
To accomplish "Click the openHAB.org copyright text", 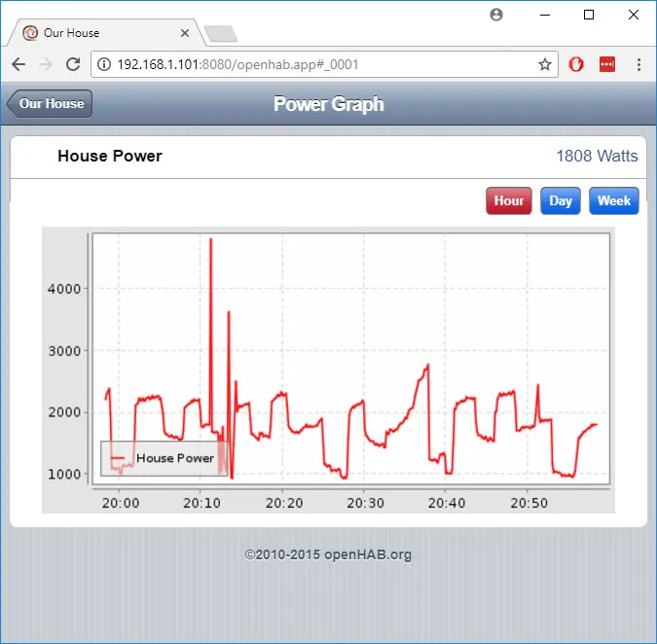I will tap(328, 555).
